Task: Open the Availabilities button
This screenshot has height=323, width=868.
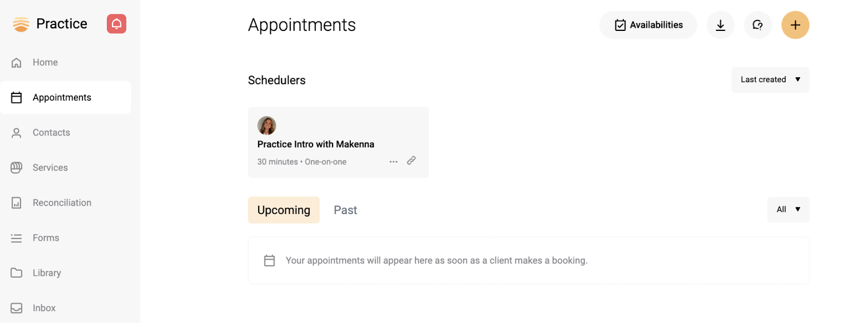Action: [648, 25]
